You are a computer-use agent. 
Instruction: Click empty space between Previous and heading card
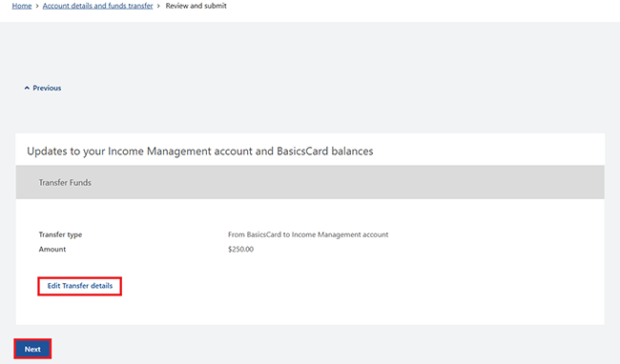tap(310, 112)
